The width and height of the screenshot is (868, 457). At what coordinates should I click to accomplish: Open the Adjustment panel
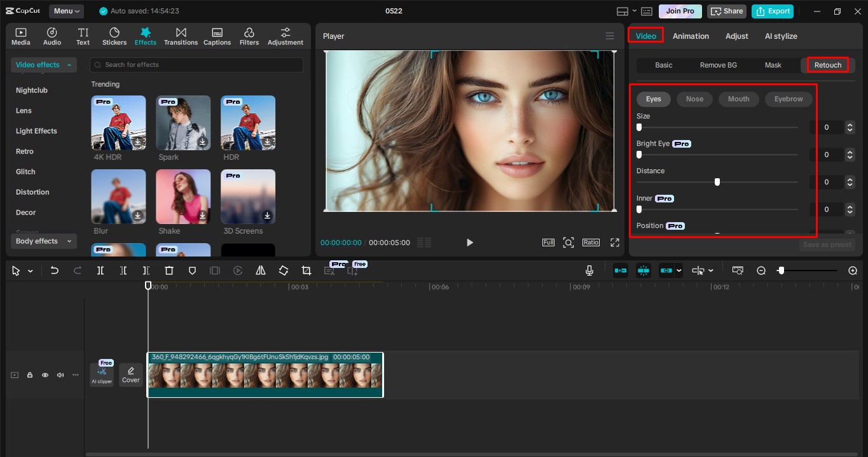point(285,35)
